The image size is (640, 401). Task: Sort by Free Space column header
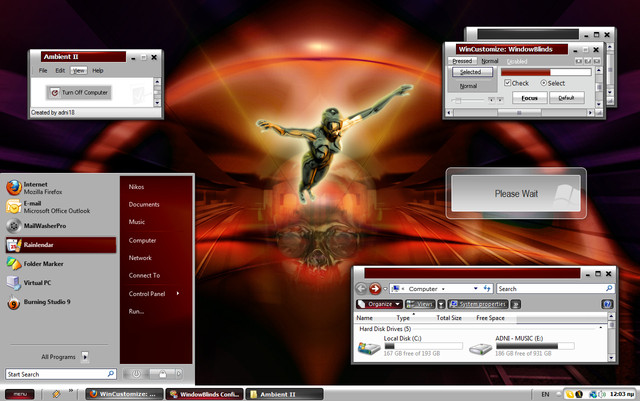[x=490, y=318]
